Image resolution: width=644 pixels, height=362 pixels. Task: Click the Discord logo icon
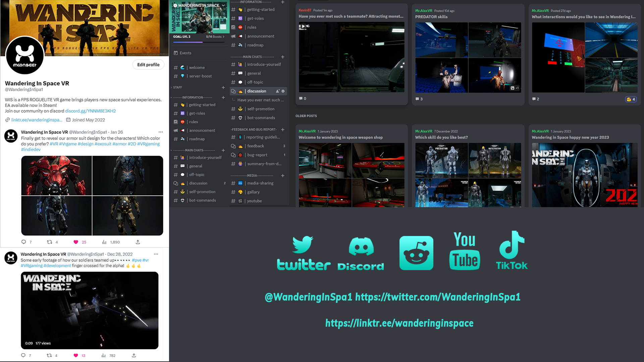361,253
